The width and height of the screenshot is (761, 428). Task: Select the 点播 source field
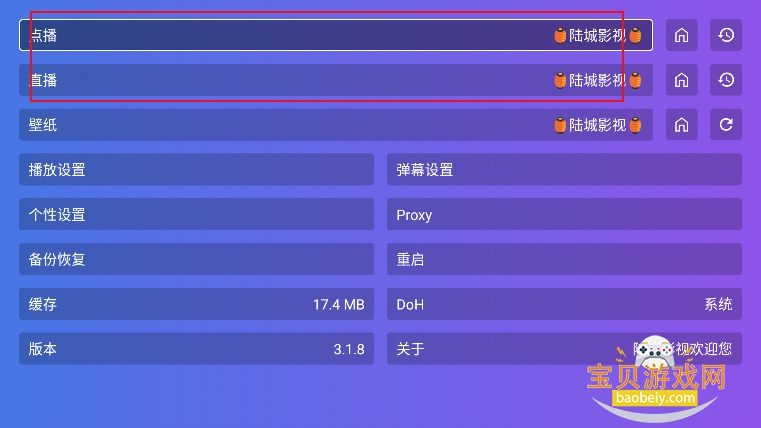point(335,35)
